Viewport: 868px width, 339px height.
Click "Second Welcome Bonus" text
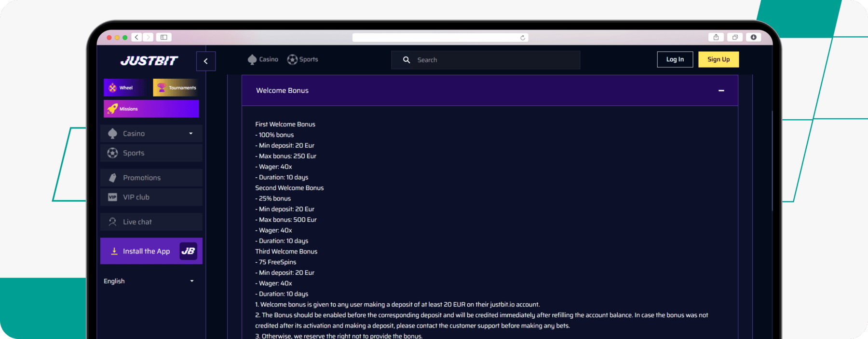289,188
